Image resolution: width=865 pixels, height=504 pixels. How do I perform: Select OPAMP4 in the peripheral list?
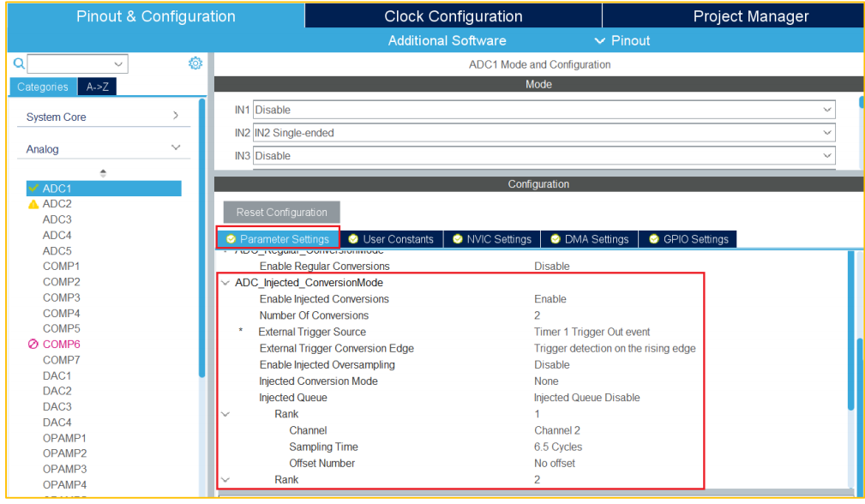(64, 484)
